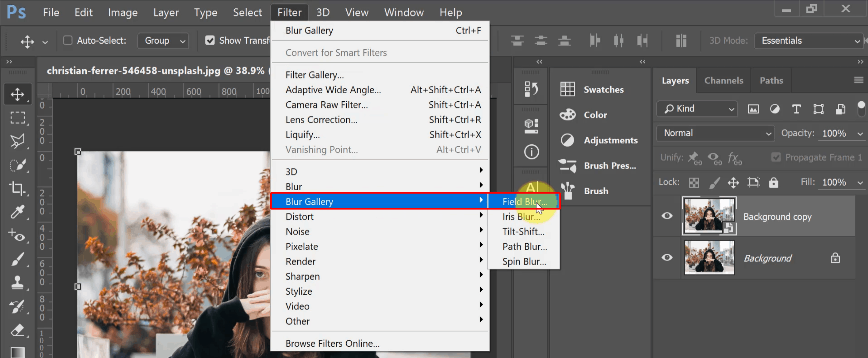Open the Opacity 100% dropdown arrow
The image size is (868, 358).
click(x=860, y=134)
